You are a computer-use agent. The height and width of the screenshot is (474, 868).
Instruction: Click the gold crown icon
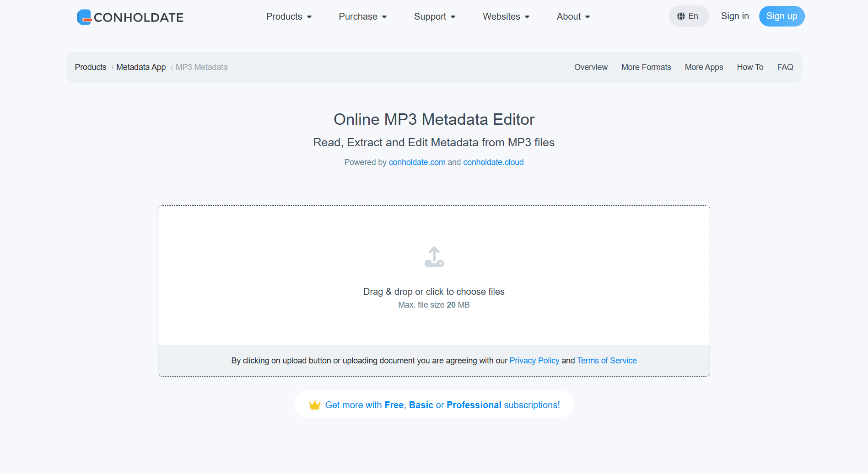(315, 405)
